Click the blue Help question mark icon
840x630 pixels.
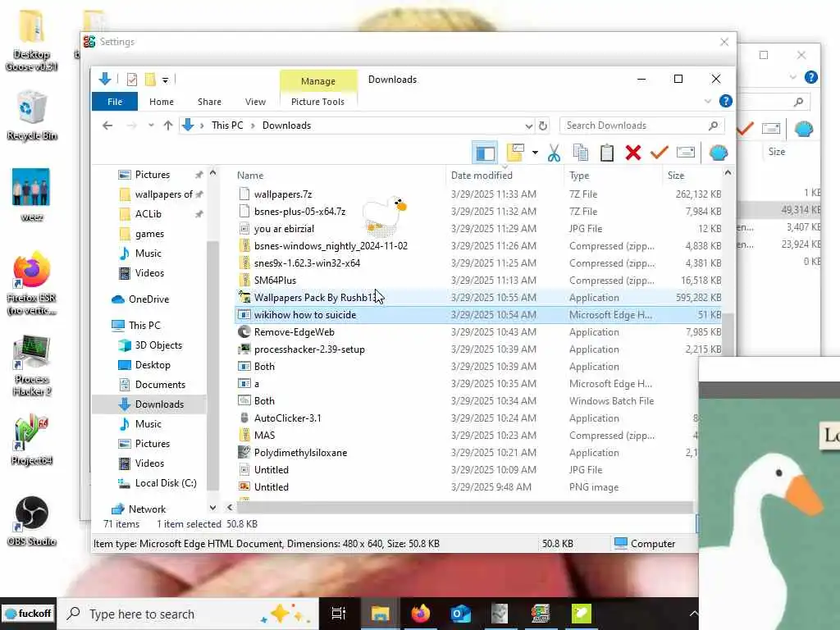[x=725, y=101]
